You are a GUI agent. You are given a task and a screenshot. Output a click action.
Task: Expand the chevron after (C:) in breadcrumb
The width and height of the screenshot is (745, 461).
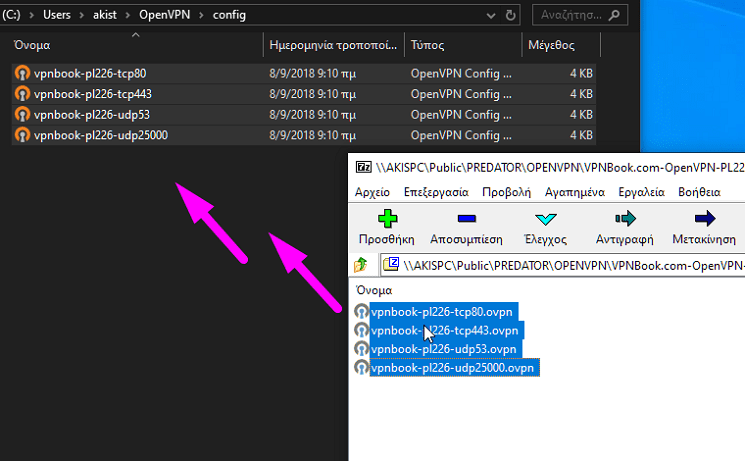[32, 15]
